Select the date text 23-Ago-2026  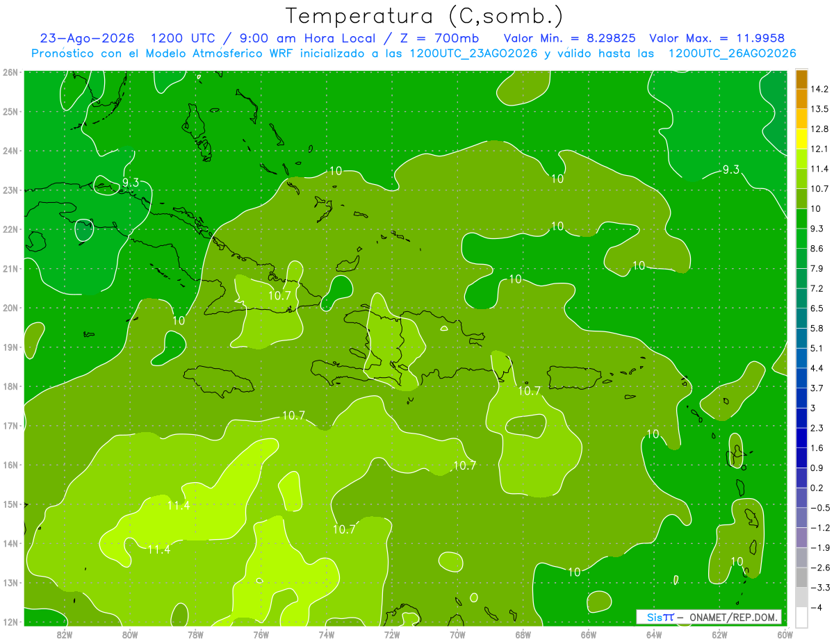tap(88, 38)
